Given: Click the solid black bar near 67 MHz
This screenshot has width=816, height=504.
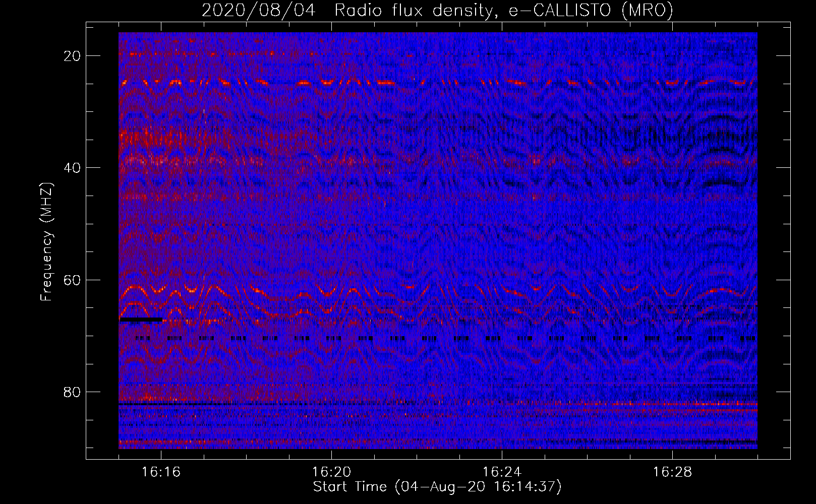Looking at the screenshot, I should [x=141, y=320].
